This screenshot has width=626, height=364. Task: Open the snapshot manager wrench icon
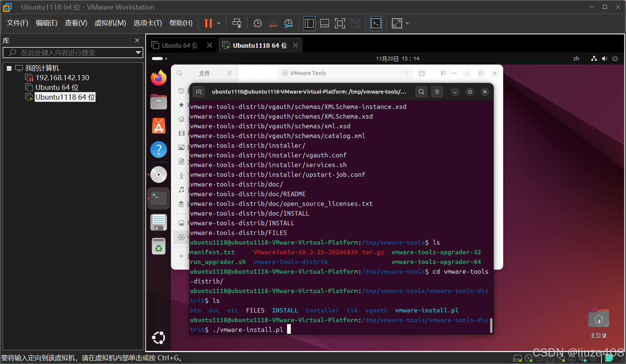pyautogui.click(x=289, y=23)
